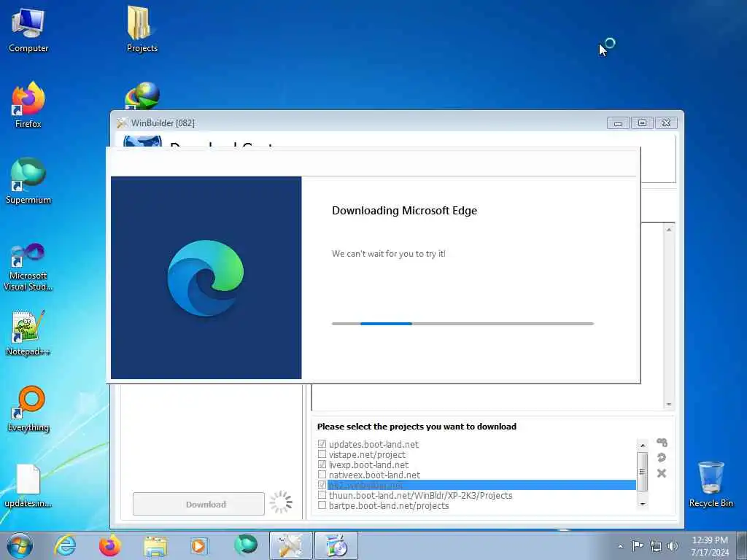
Task: Click 'We can't wait for you to try it!' text
Action: coord(389,254)
